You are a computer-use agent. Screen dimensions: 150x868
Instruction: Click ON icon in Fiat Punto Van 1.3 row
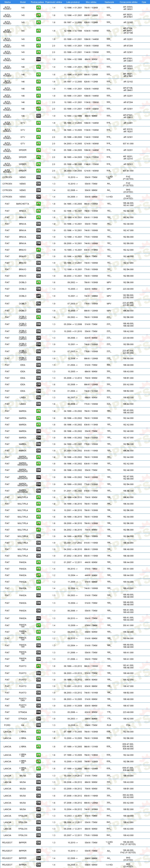coord(39,699)
